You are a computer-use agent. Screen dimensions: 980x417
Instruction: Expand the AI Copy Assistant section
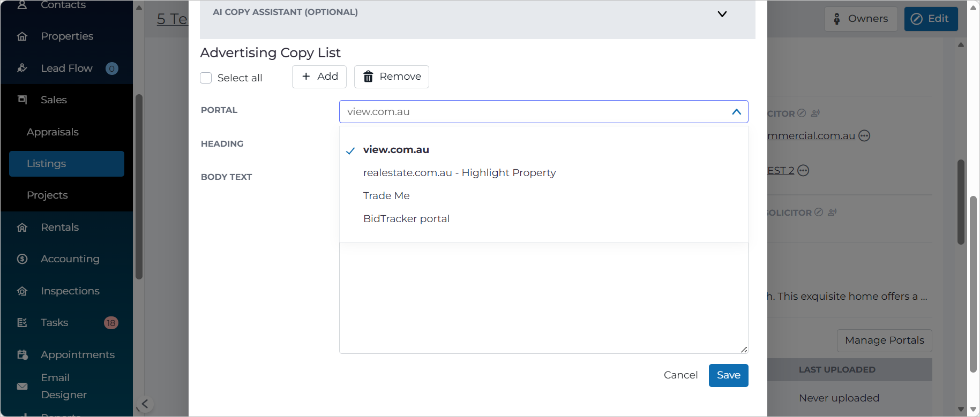(722, 14)
